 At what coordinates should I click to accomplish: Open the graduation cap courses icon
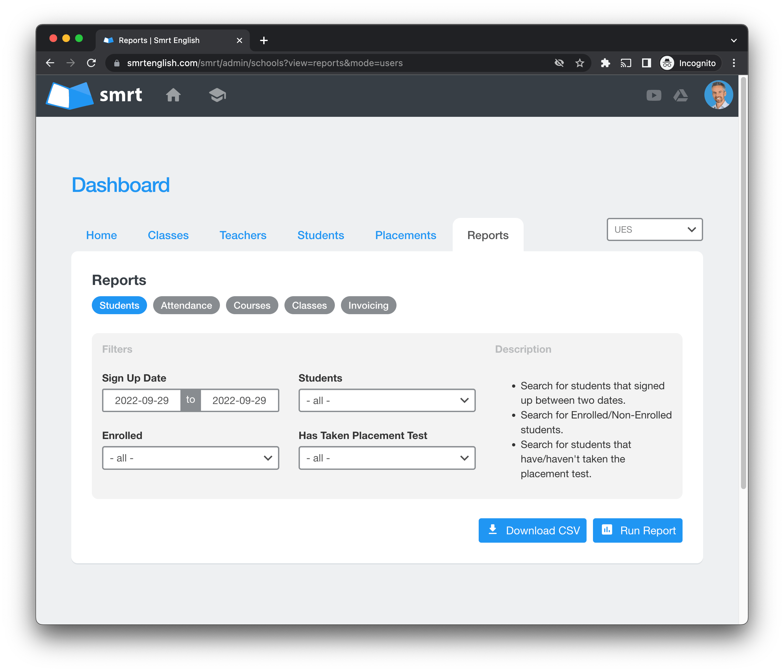217,95
